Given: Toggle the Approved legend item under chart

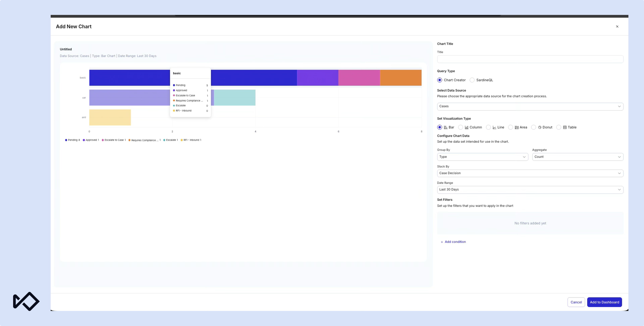Looking at the screenshot, I should point(91,140).
